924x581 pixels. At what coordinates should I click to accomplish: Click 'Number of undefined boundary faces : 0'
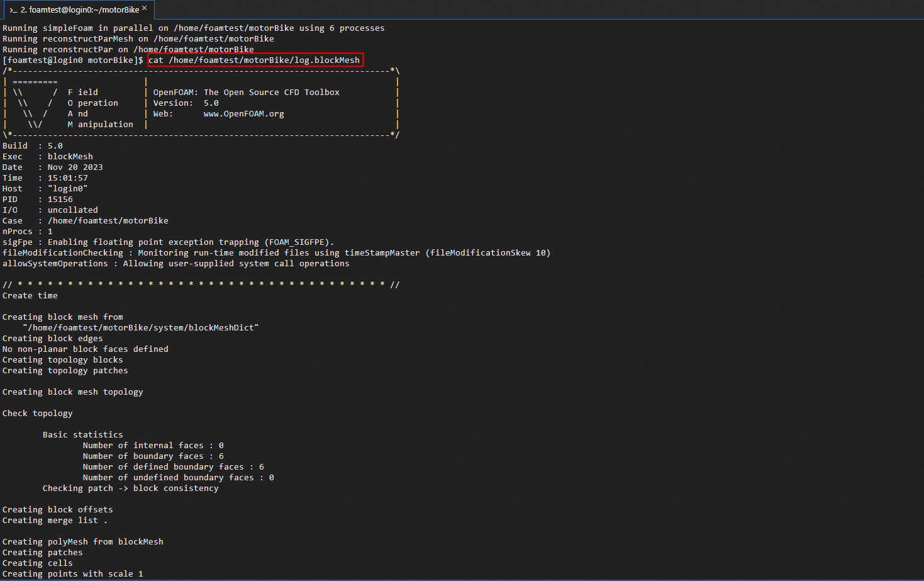pos(179,478)
